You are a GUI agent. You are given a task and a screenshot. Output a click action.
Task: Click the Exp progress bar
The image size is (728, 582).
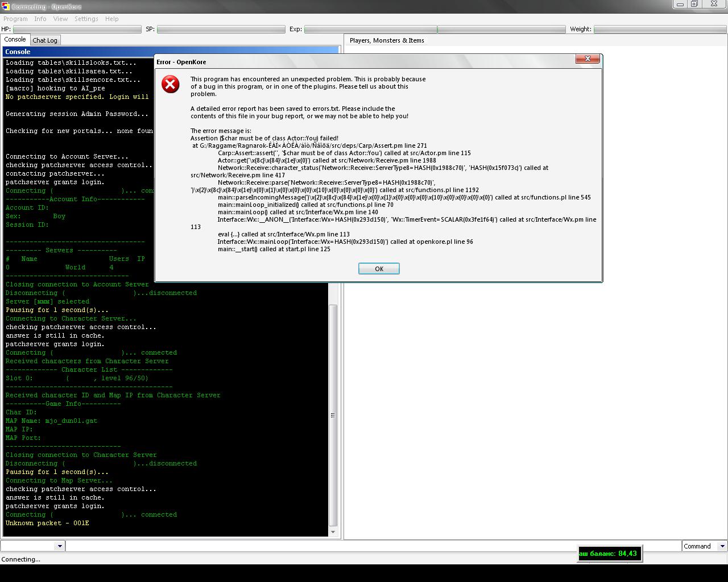(435, 29)
